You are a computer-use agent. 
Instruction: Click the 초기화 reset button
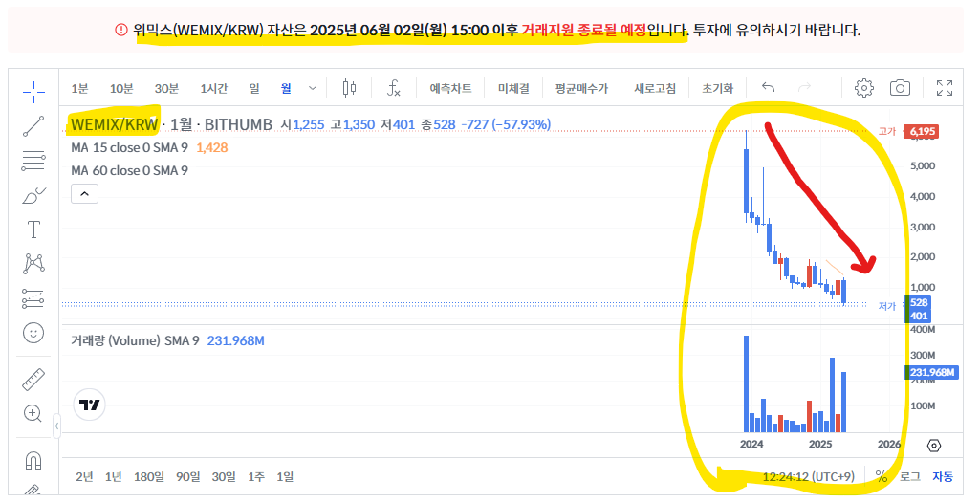717,89
